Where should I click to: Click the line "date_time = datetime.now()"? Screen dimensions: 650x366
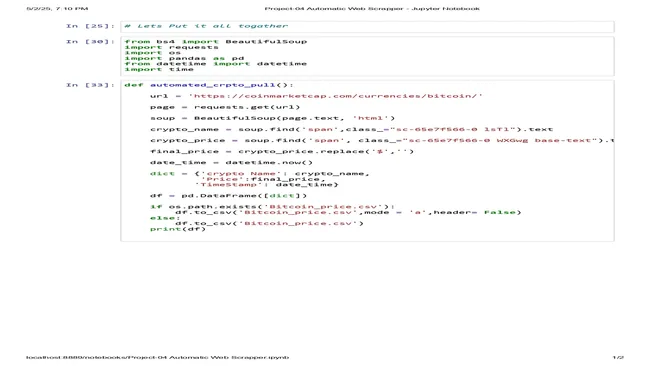point(231,162)
